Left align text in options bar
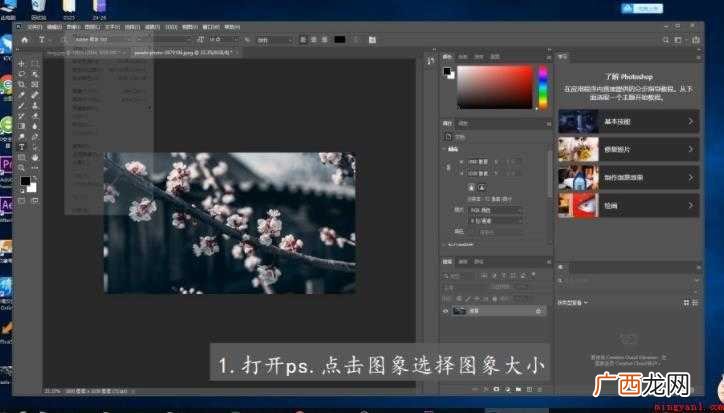 tap(303, 40)
